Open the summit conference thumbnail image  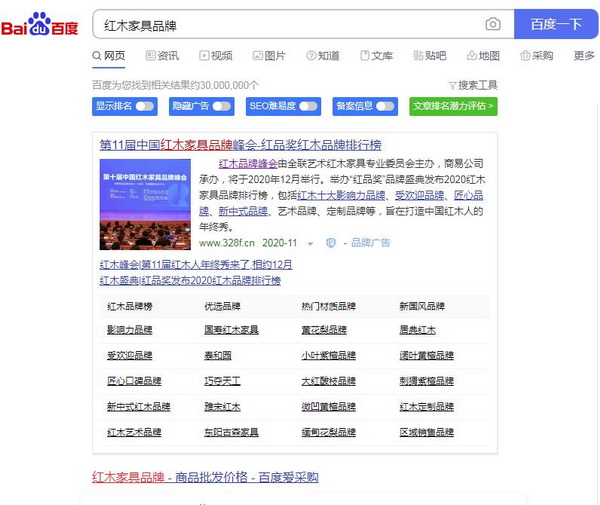[145, 204]
